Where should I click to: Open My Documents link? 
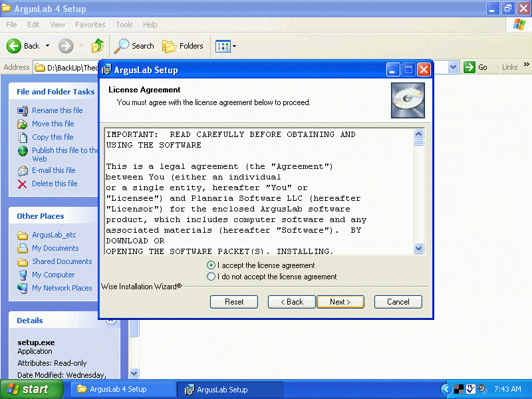[55, 248]
